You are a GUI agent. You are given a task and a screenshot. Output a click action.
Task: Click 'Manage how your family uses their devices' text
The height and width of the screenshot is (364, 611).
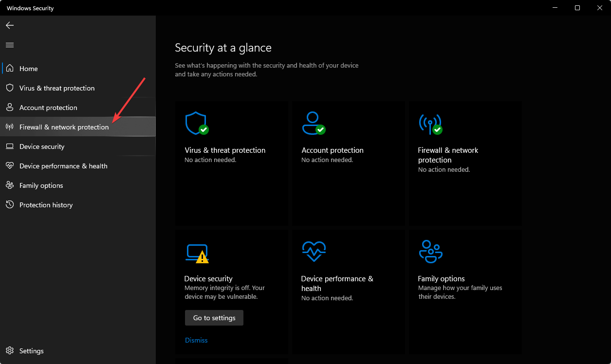tap(460, 292)
